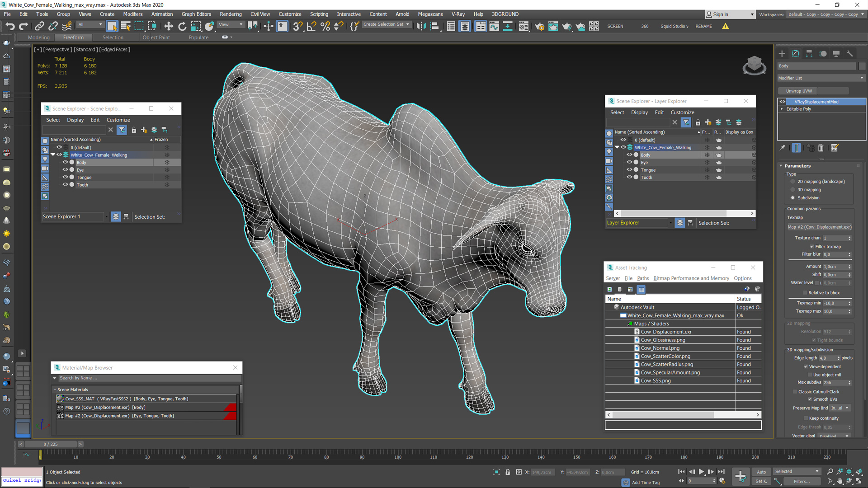Enable the Relative to bbox checkbox
The height and width of the screenshot is (488, 868).
click(805, 293)
